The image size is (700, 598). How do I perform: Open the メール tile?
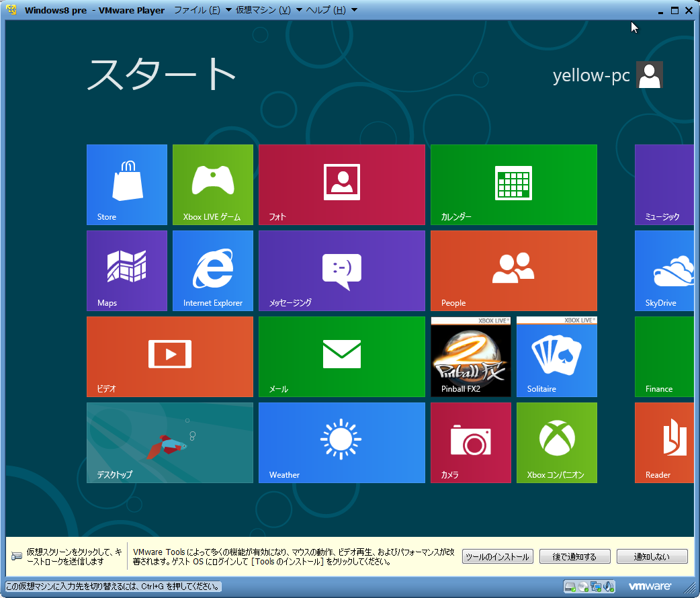pyautogui.click(x=341, y=357)
